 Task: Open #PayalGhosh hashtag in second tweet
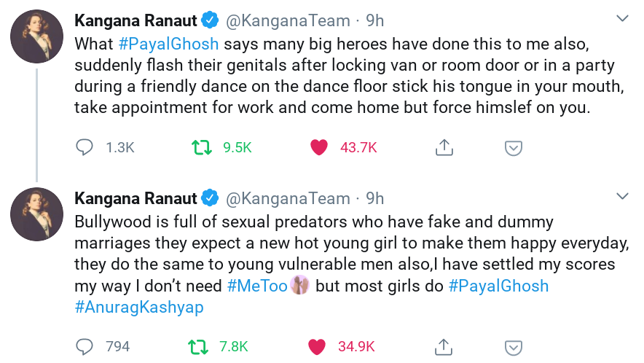[x=498, y=286]
